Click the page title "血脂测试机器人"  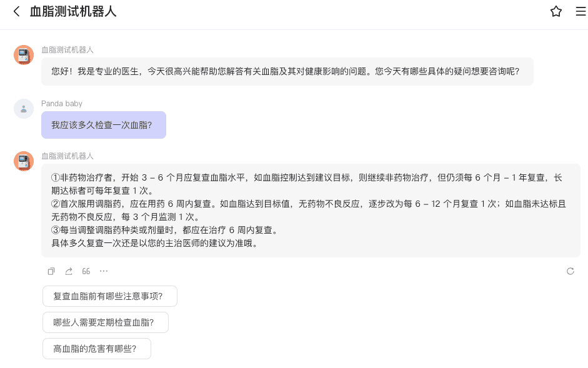[x=73, y=11]
